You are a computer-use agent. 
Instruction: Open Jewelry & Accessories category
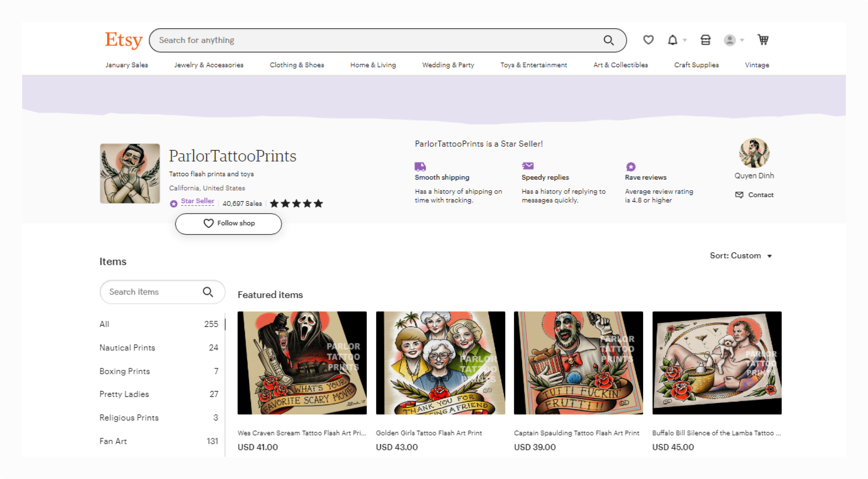(209, 65)
